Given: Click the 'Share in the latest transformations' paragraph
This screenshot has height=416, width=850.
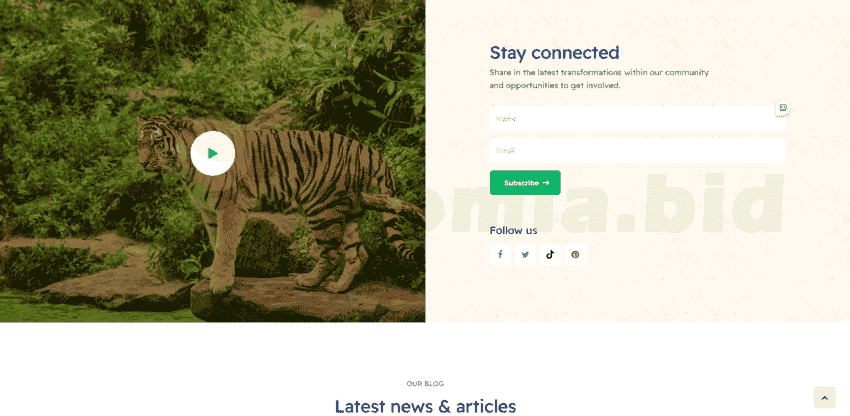Looking at the screenshot, I should coord(599,79).
